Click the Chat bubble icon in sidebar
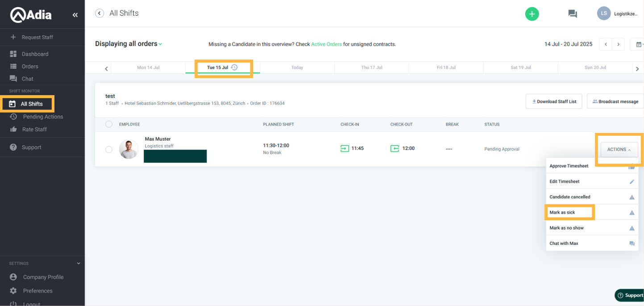Screen dimensions: 644x306 pyautogui.click(x=13, y=79)
